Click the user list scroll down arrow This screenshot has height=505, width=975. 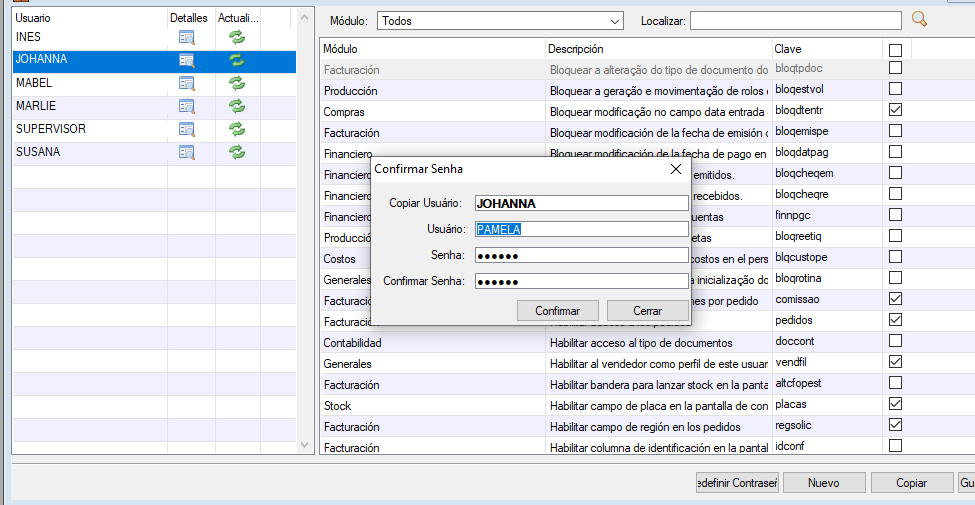pyautogui.click(x=304, y=445)
